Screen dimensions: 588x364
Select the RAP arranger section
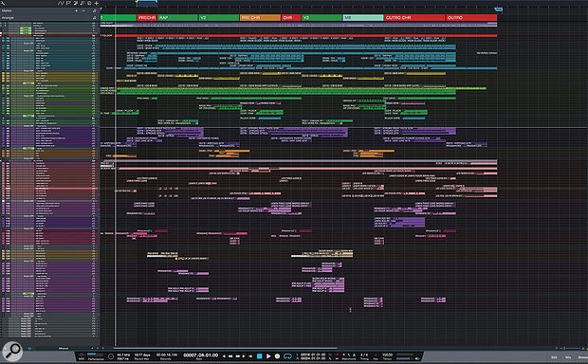[x=177, y=18]
